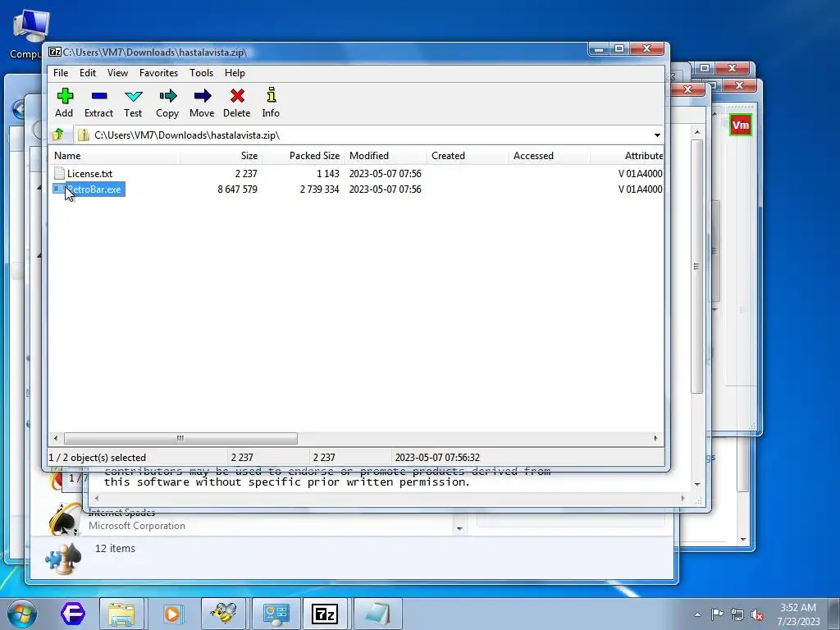Show hidden tray icons arrow

(x=697, y=614)
